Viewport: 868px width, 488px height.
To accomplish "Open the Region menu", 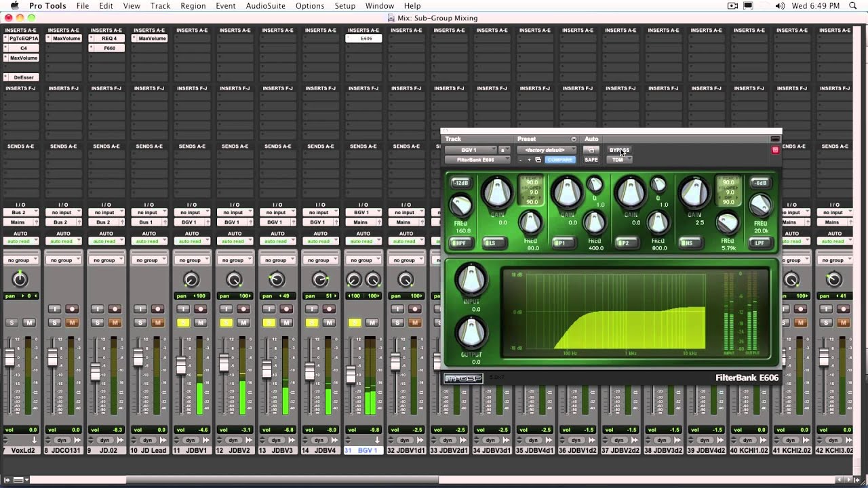I will [x=193, y=6].
